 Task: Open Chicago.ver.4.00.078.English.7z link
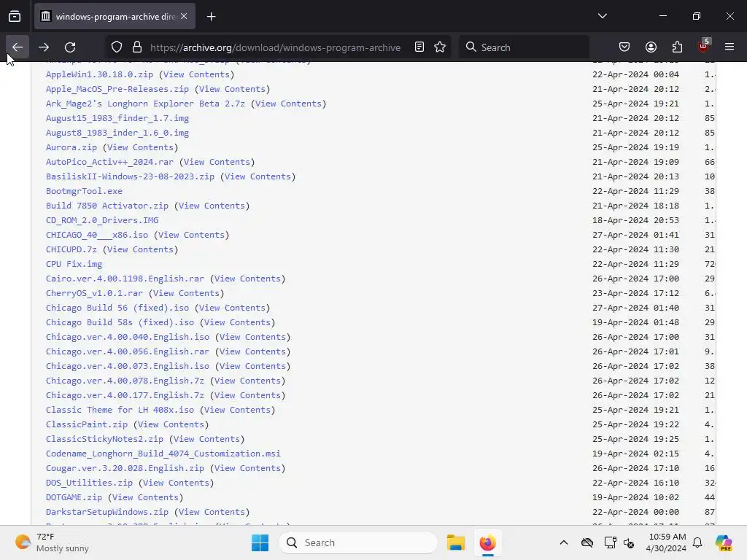click(125, 381)
